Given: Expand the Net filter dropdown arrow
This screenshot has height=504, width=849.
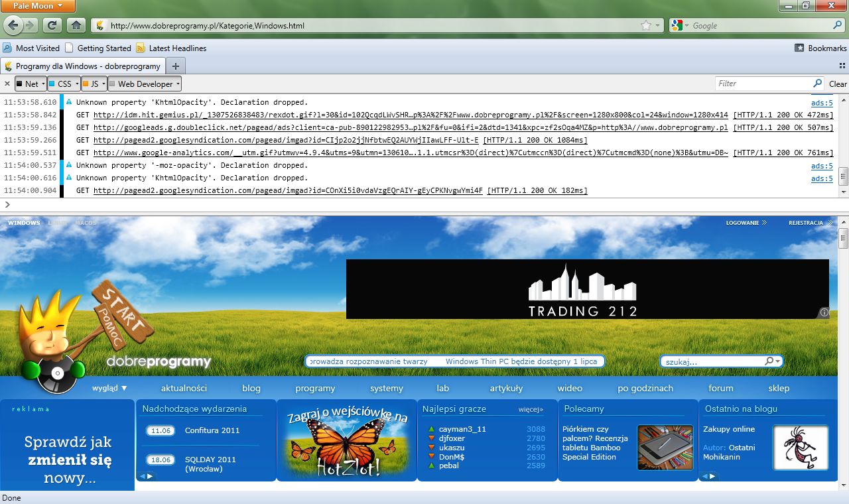Looking at the screenshot, I should (x=43, y=84).
